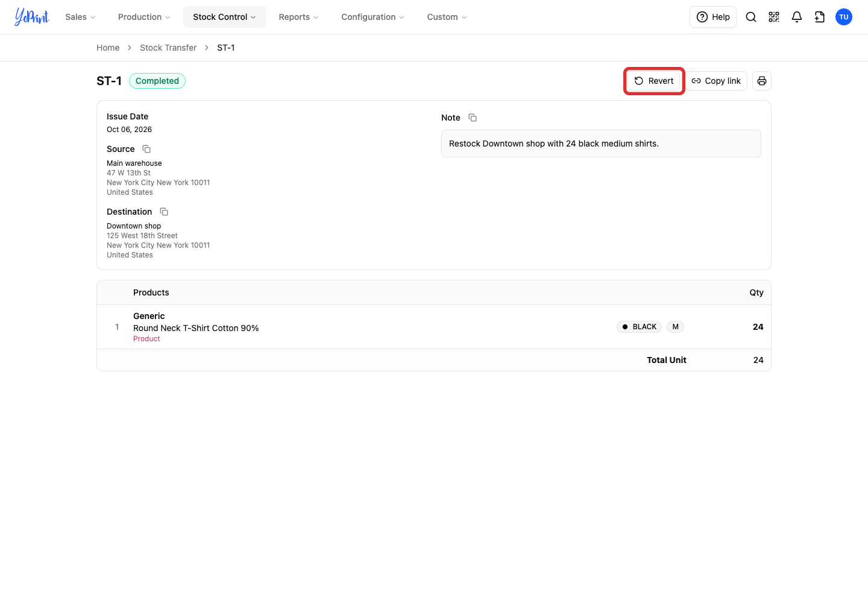Click the '125 West 18th Street' address line

click(142, 236)
